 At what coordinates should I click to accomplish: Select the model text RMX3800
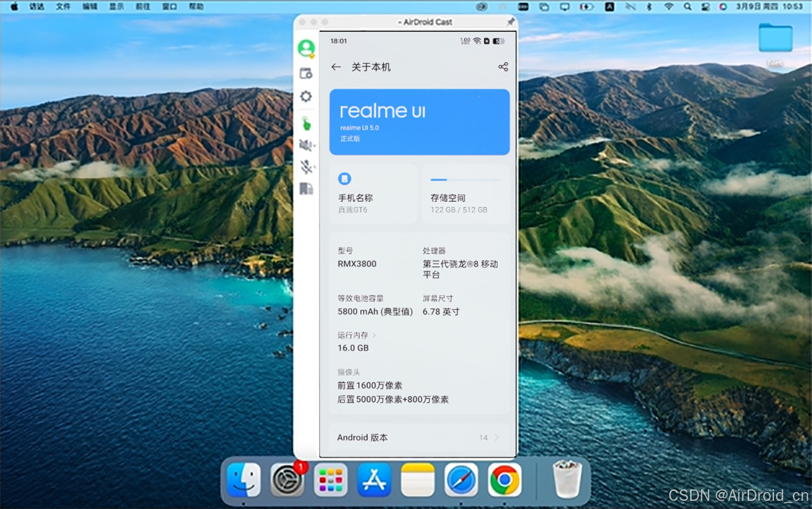click(x=357, y=264)
